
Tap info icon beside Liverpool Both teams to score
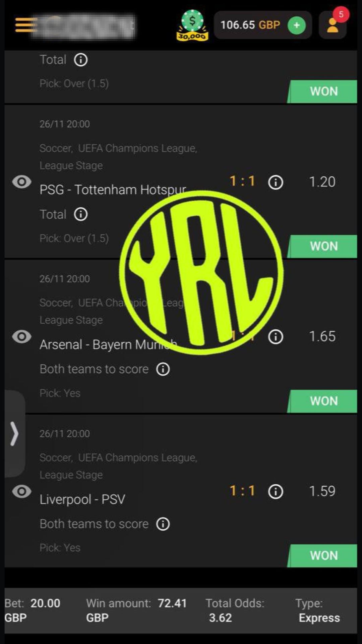click(163, 524)
